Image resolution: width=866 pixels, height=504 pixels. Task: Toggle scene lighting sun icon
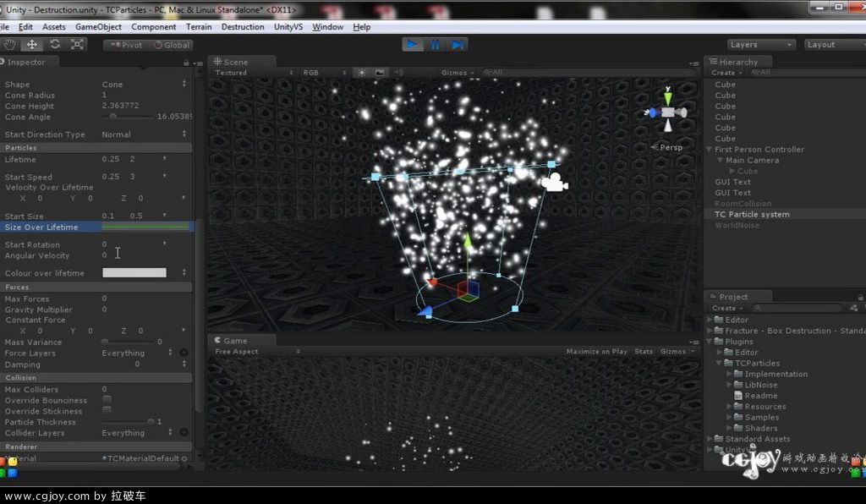[x=362, y=73]
